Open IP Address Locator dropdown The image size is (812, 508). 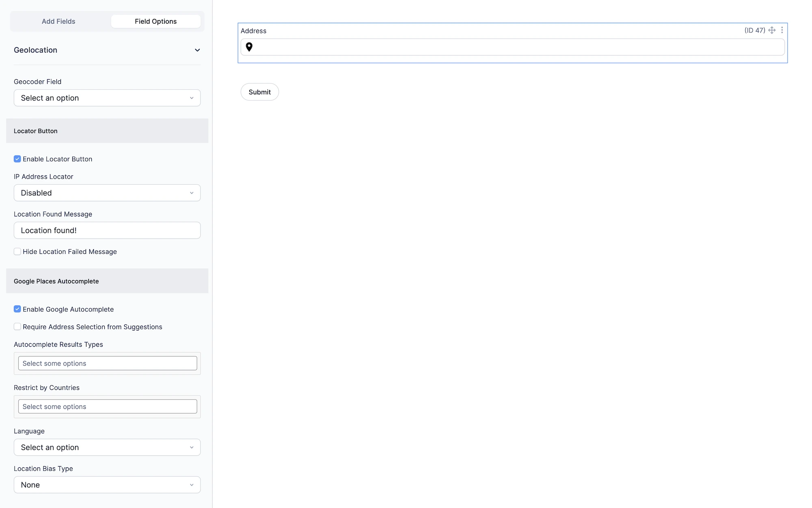107,193
